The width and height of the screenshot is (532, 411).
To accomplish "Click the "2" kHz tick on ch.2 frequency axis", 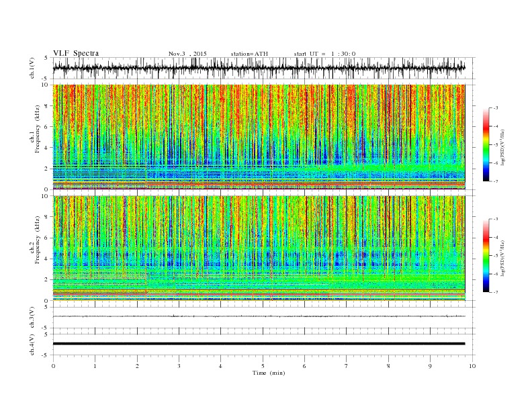I will (x=46, y=280).
